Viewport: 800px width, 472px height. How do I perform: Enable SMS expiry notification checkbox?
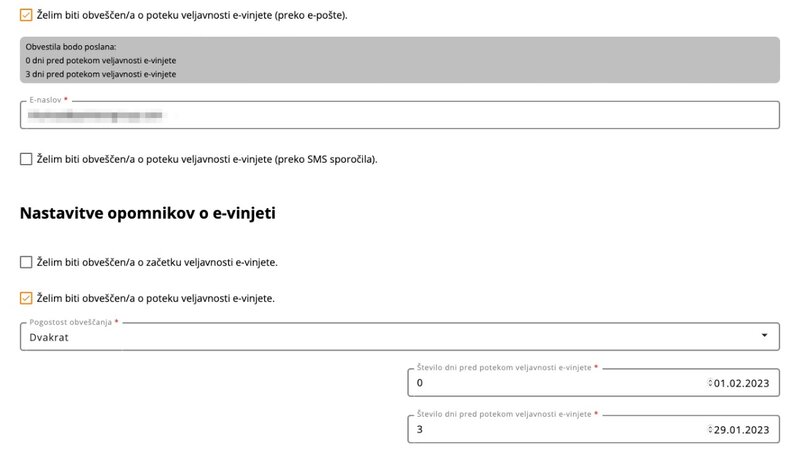[x=26, y=159]
